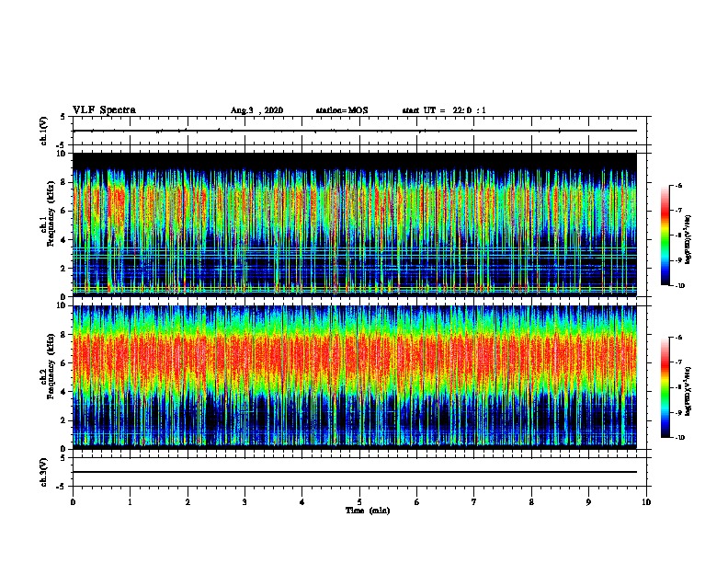Click the "10" tick ending the time axis
The image size is (728, 563).
pyautogui.click(x=646, y=502)
